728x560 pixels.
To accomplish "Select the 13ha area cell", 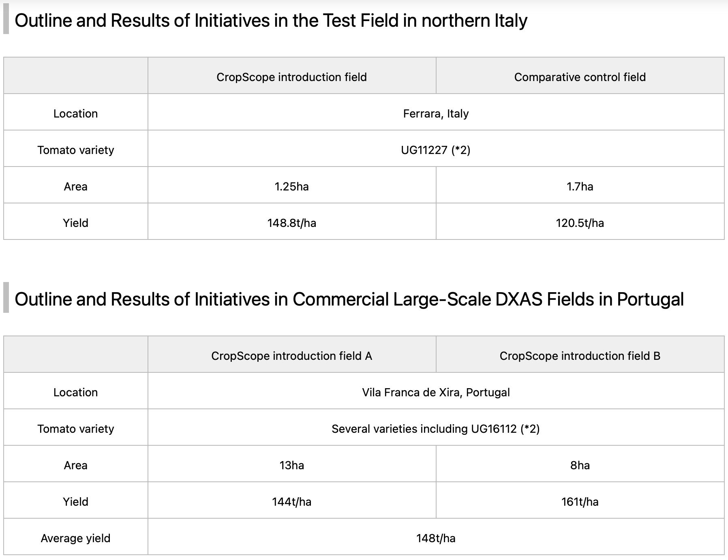I will pos(292,464).
